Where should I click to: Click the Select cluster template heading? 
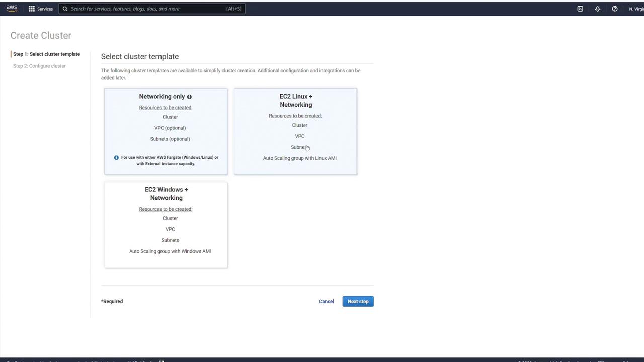tap(140, 57)
